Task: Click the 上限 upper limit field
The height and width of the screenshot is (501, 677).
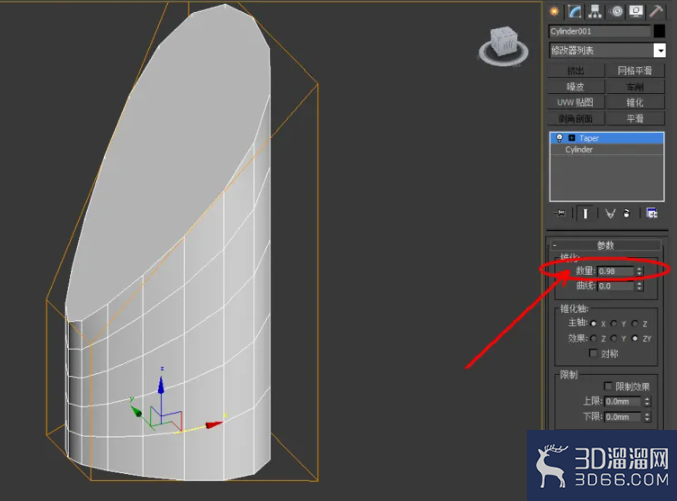Action: (x=623, y=402)
